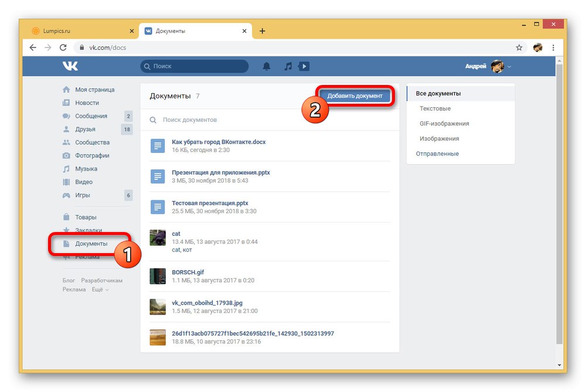586x392 pixels.
Task: Click home icon beside Моя страница
Action: [66, 90]
